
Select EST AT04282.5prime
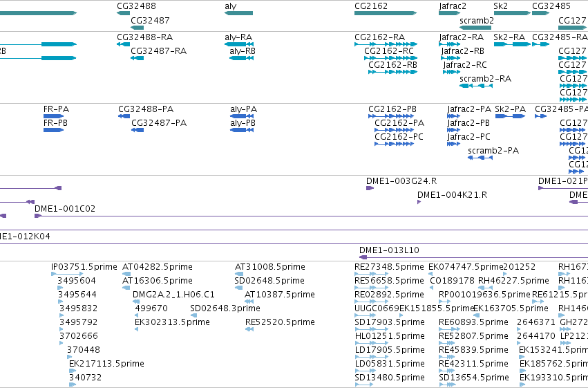pos(126,275)
